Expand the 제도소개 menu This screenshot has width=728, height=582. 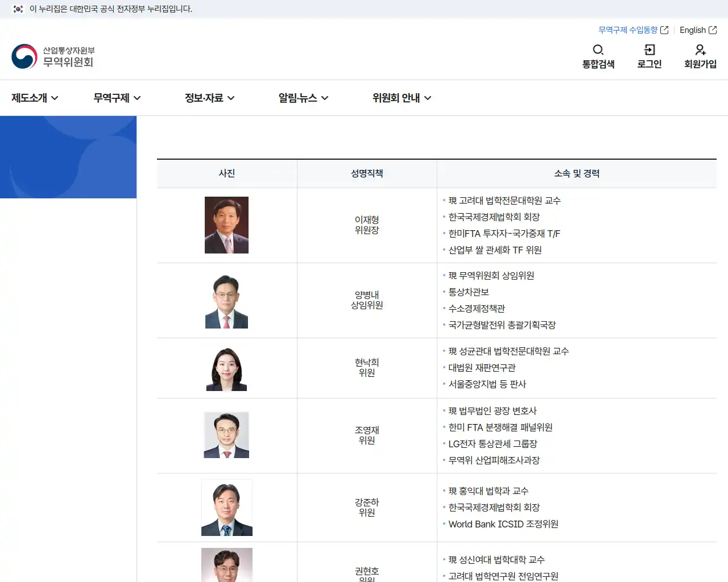click(x=35, y=98)
